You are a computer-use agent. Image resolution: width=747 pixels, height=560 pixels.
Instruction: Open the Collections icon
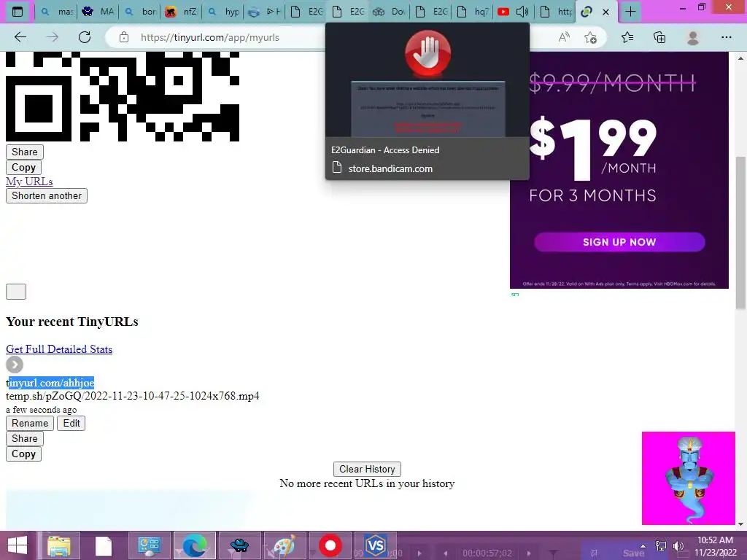point(659,37)
